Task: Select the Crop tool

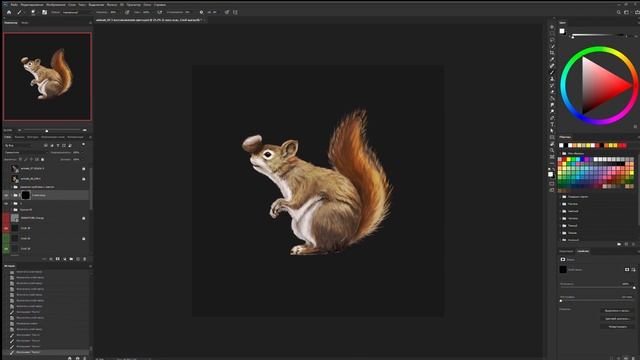Action: (x=552, y=53)
